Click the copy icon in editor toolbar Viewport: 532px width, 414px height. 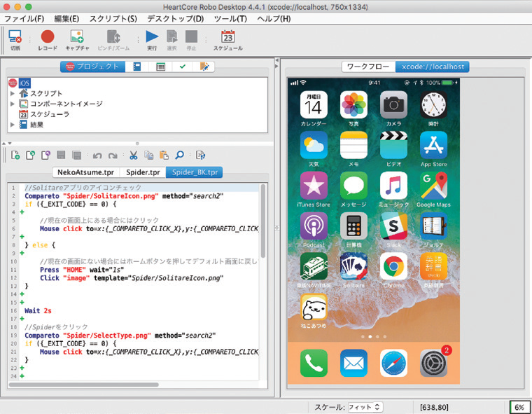tap(148, 156)
